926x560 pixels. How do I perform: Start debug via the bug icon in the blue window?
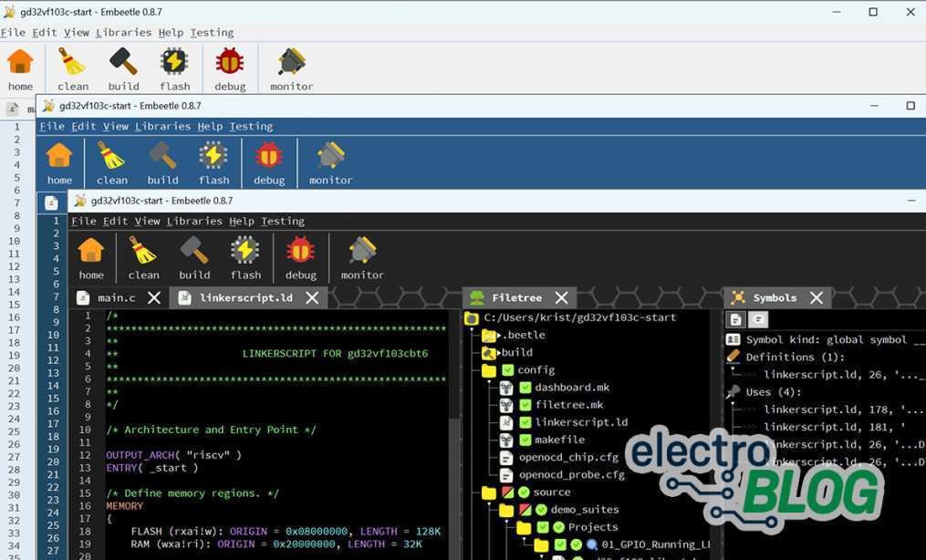(269, 156)
